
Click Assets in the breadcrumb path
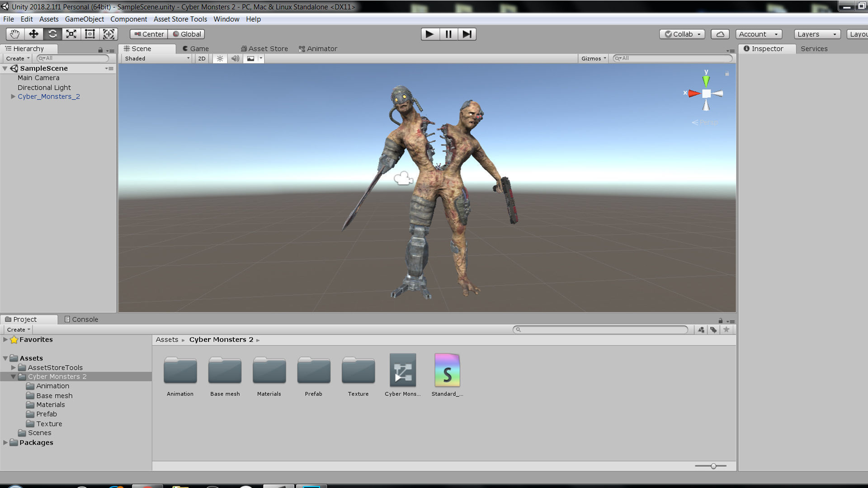click(167, 339)
